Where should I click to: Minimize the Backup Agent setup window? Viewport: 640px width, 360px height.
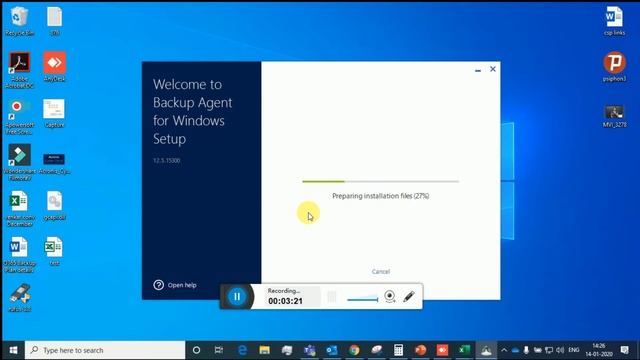(478, 70)
